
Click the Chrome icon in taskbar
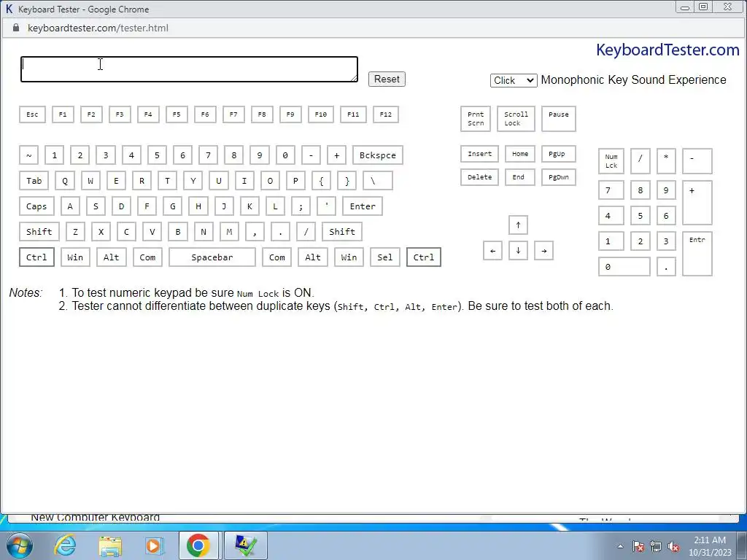pyautogui.click(x=198, y=545)
